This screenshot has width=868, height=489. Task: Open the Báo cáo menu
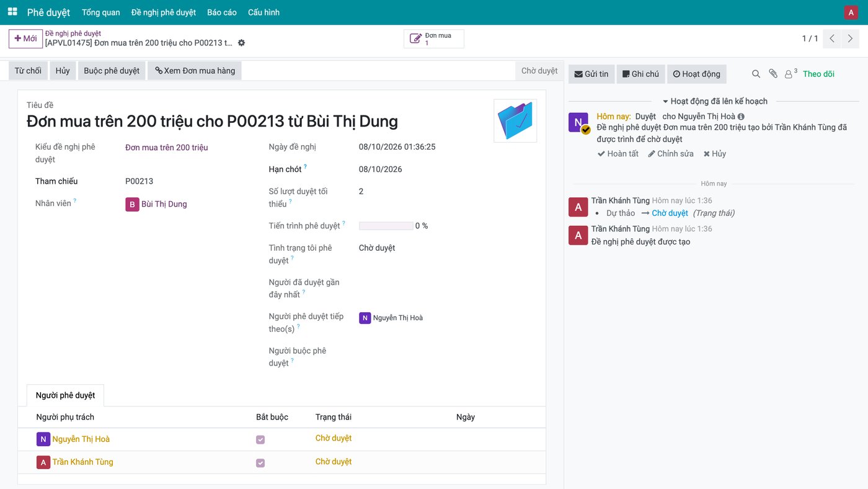(222, 12)
